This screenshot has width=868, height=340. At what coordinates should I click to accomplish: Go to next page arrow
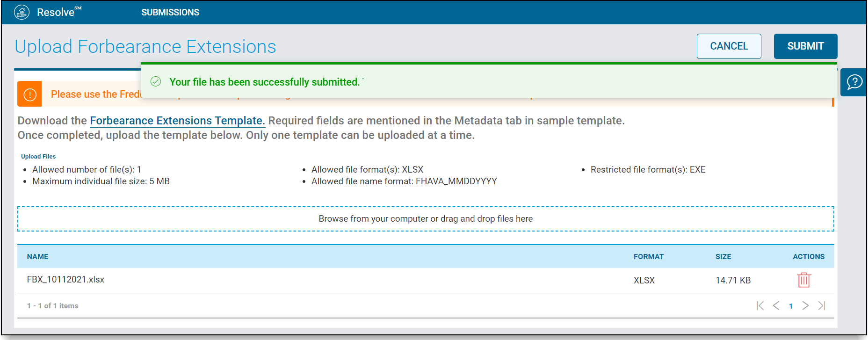(x=805, y=305)
